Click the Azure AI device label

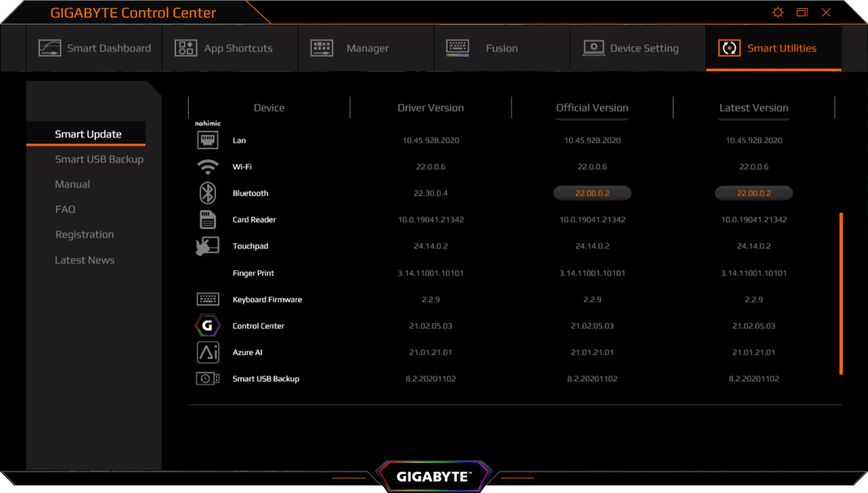pyautogui.click(x=247, y=352)
